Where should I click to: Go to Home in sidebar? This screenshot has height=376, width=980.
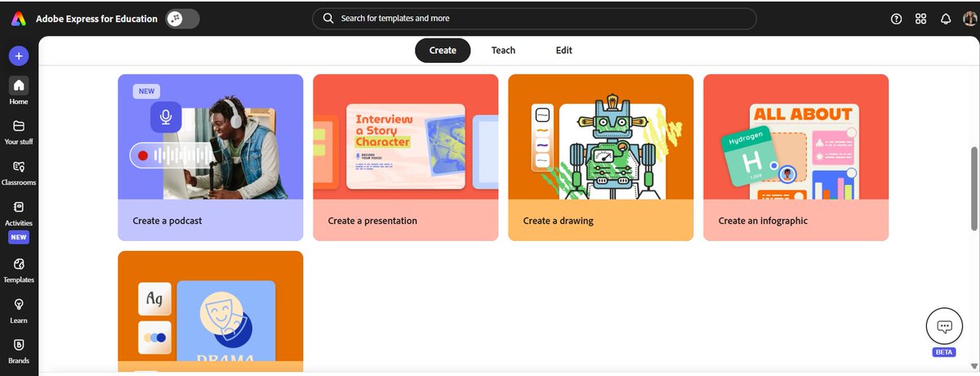(x=19, y=91)
